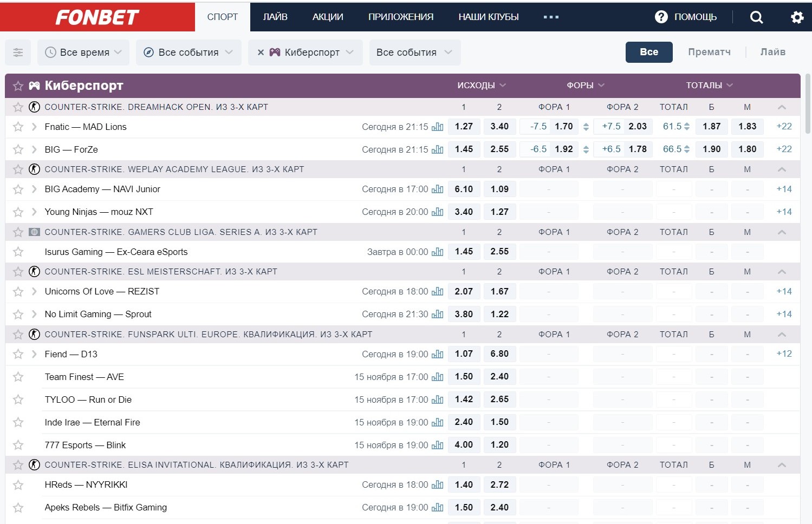Open statistics icon for Fiend — D13
Screen dimensions: 812x524
click(438, 354)
